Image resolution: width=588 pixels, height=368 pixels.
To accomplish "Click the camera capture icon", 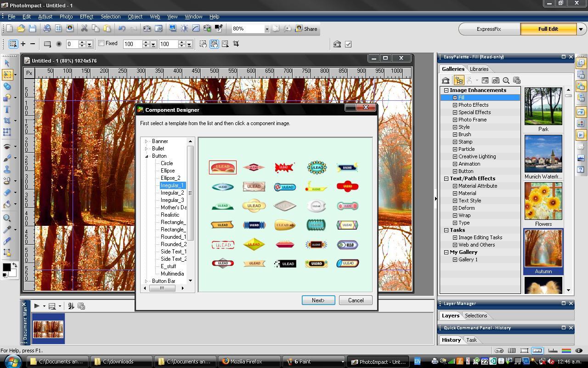I will click(147, 29).
